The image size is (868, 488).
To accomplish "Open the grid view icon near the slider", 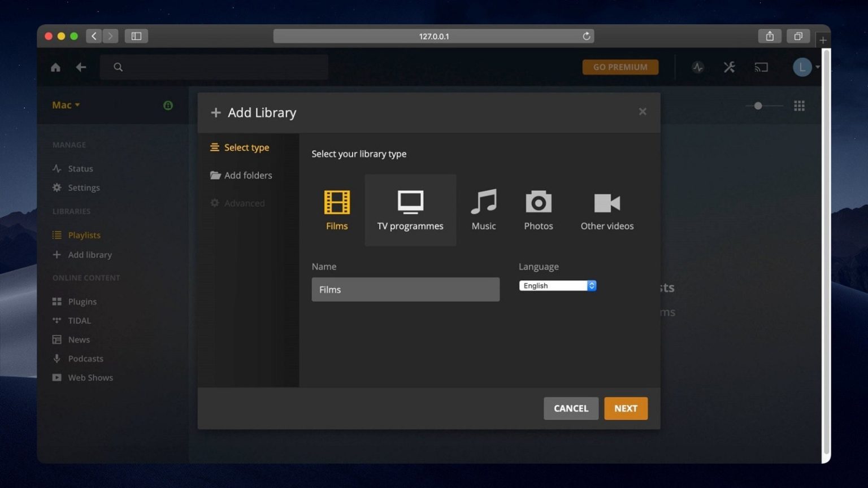I will (x=799, y=106).
